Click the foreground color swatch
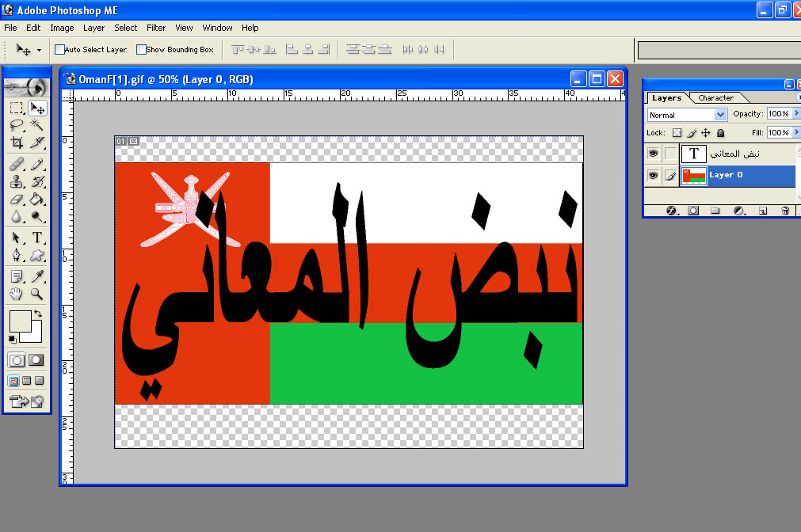This screenshot has width=801, height=532. click(x=20, y=321)
